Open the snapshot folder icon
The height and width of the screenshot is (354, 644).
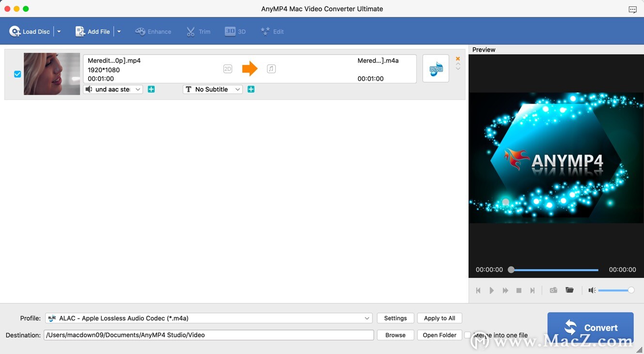(570, 290)
